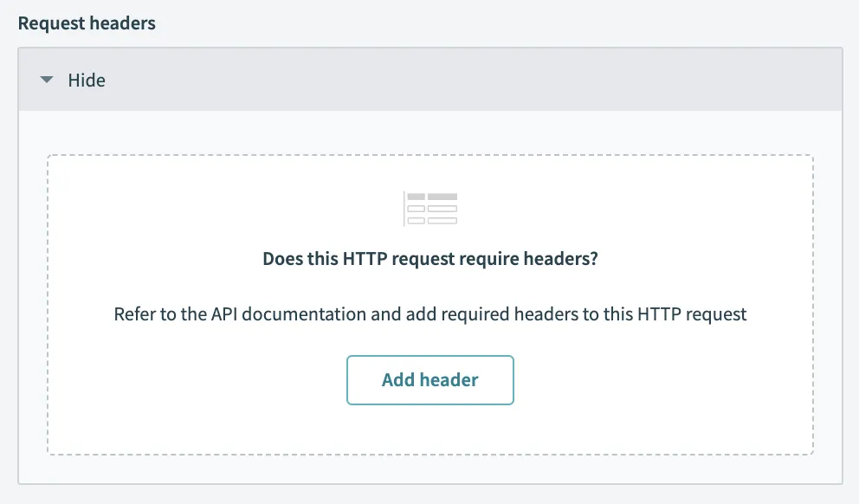This screenshot has width=859, height=504.
Task: Click the word "header" on the button
Action: 449,380
